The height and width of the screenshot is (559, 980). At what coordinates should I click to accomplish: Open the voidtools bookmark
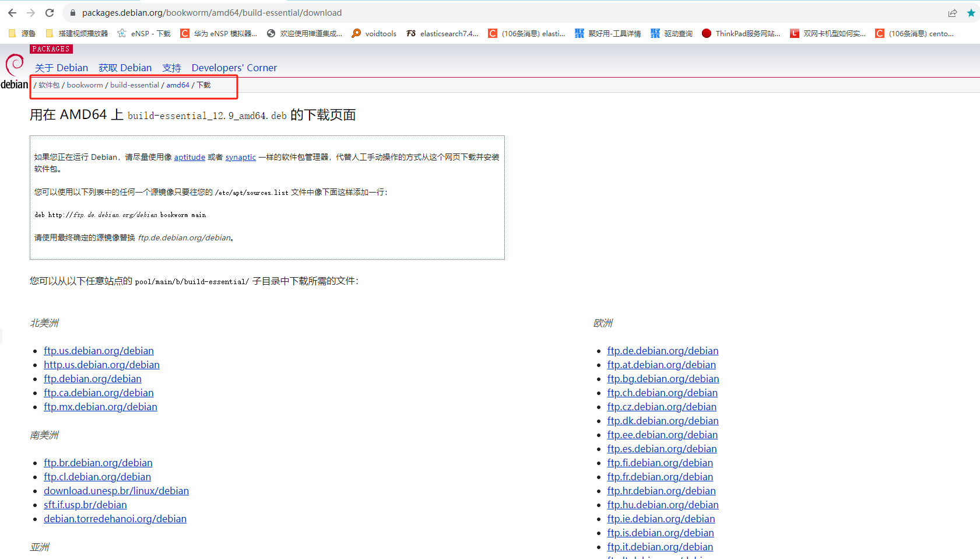pyautogui.click(x=374, y=33)
